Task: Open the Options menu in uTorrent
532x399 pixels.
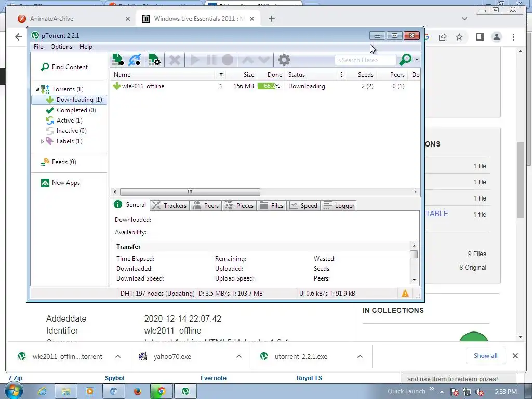Action: pyautogui.click(x=61, y=47)
